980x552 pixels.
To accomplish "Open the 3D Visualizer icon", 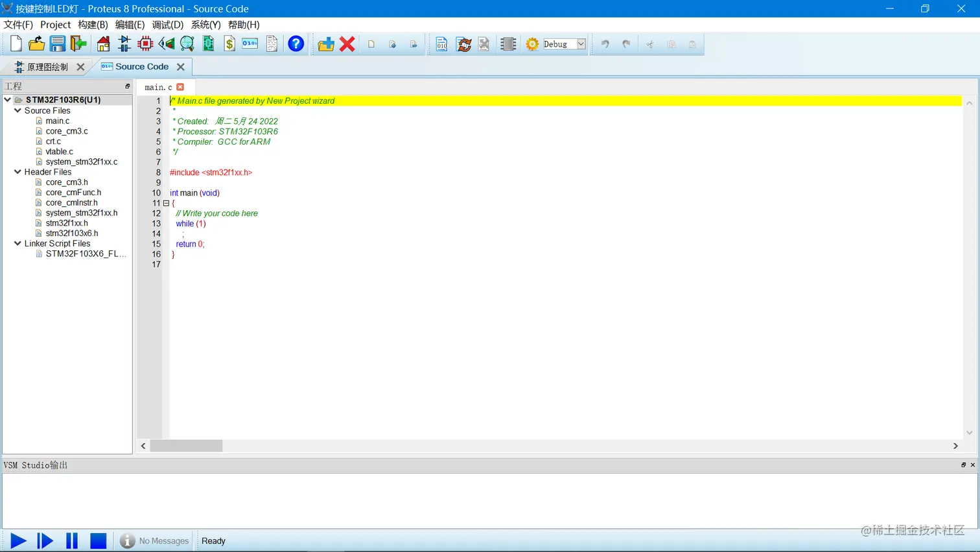I will pyautogui.click(x=167, y=44).
